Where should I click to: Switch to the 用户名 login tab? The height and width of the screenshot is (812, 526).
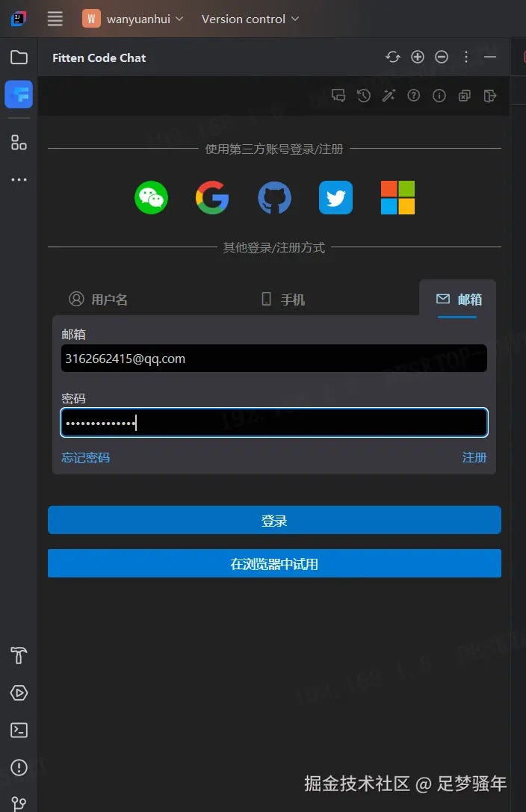point(98,300)
